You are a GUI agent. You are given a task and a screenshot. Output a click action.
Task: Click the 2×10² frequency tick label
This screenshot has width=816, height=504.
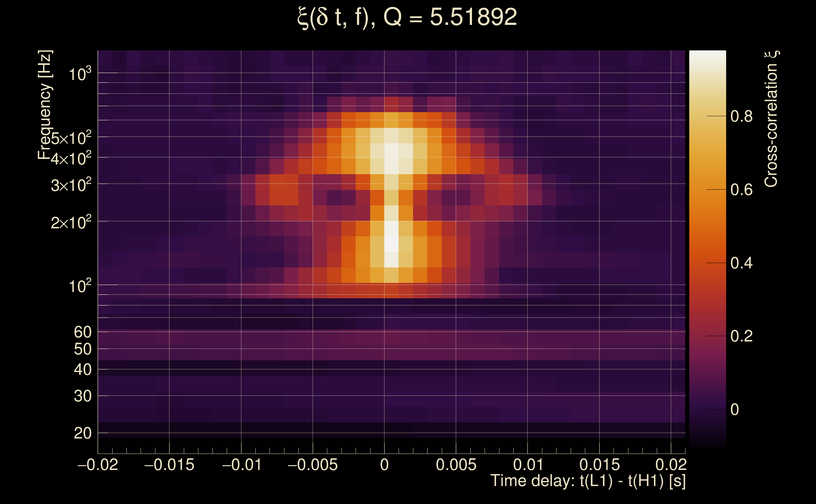(71, 222)
